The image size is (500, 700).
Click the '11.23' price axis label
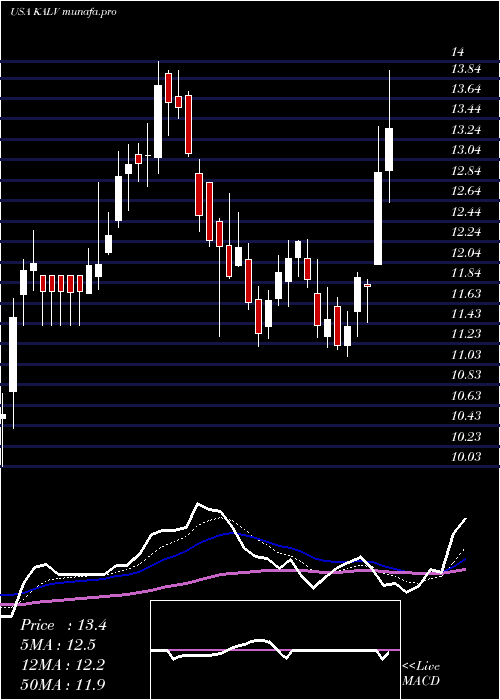466,334
